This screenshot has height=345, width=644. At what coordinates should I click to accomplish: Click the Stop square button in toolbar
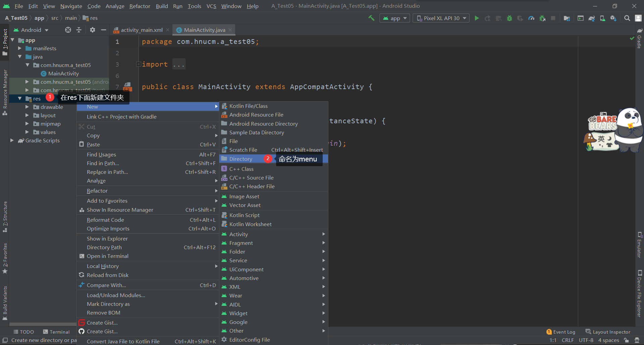point(553,18)
